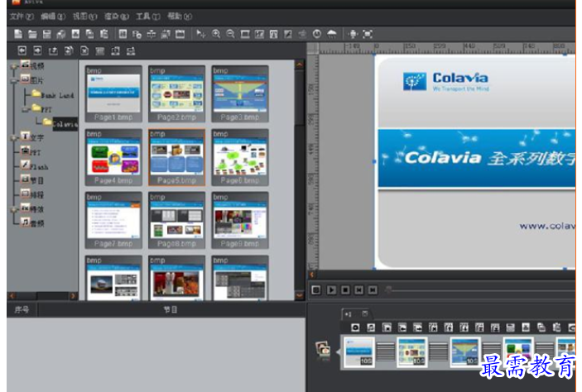
Task: Select the Flash tree item
Action: [x=34, y=166]
